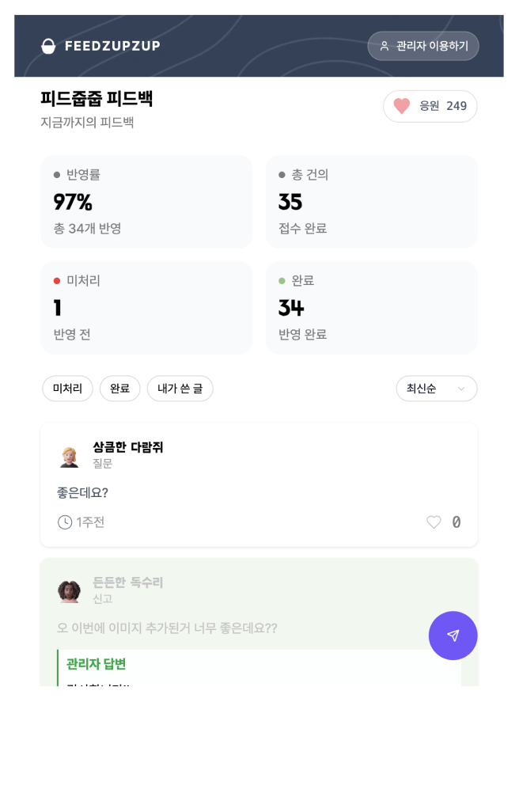Click the 완료 green-dot stat card
Screen dimensions: 519x812
(x=371, y=308)
